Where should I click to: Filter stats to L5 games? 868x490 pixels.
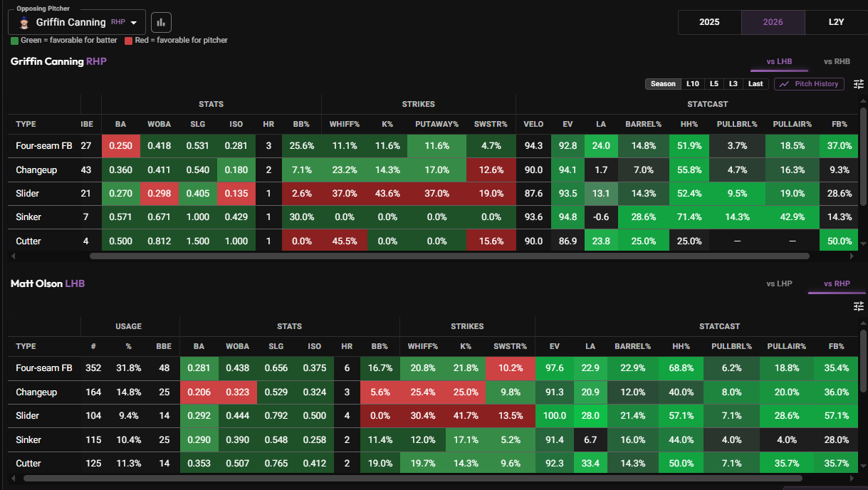click(x=714, y=84)
